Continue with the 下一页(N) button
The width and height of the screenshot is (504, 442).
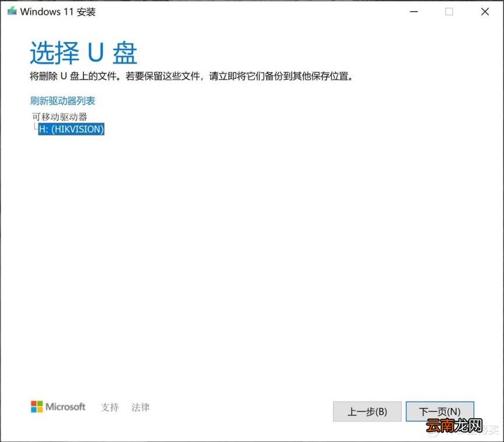[440, 411]
